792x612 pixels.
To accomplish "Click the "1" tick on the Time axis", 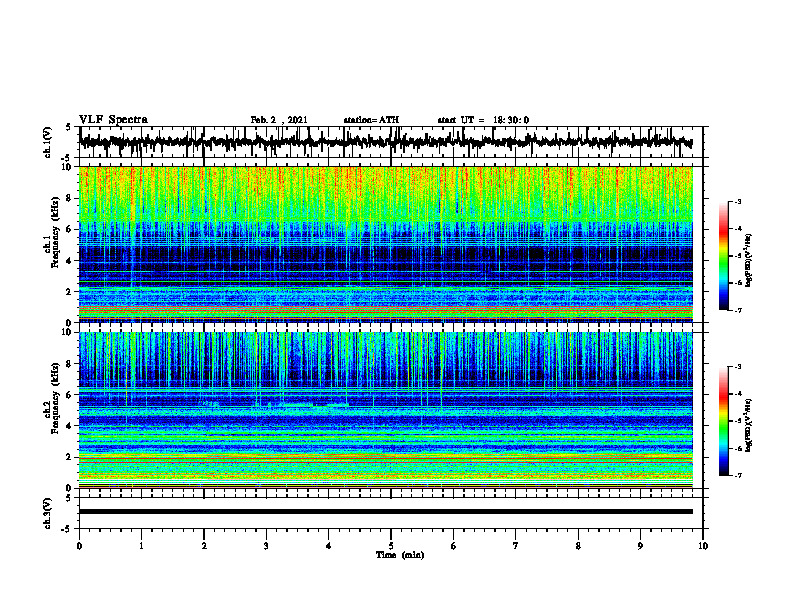I will tap(141, 546).
